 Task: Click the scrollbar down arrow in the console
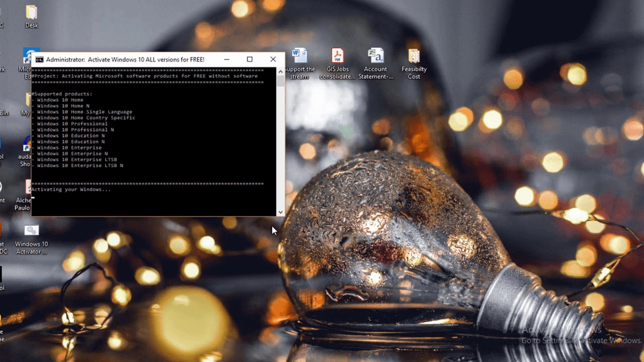click(281, 212)
